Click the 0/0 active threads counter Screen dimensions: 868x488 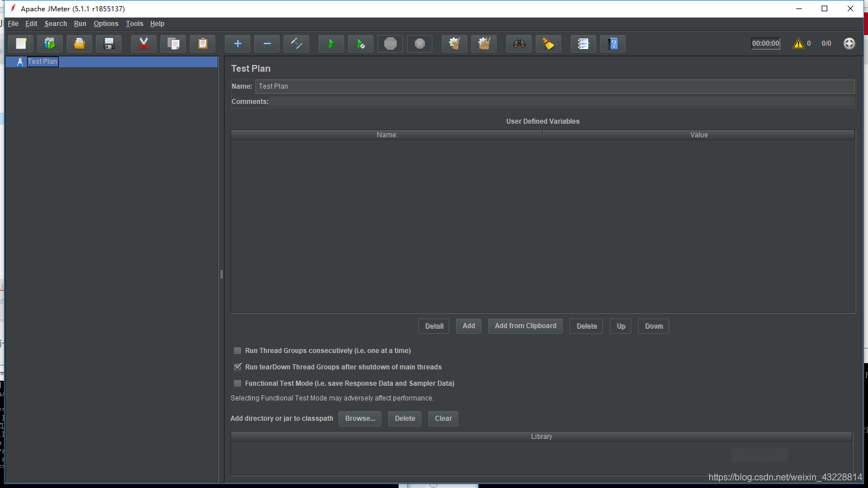point(826,43)
